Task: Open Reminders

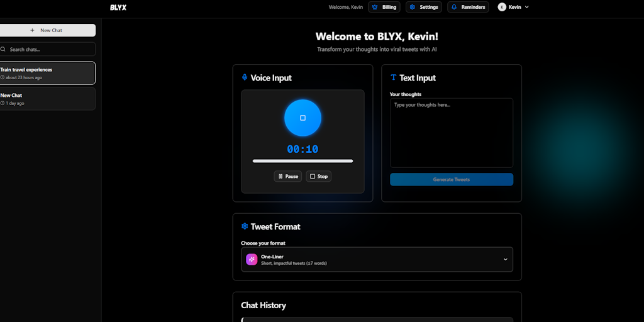Action: point(468,7)
